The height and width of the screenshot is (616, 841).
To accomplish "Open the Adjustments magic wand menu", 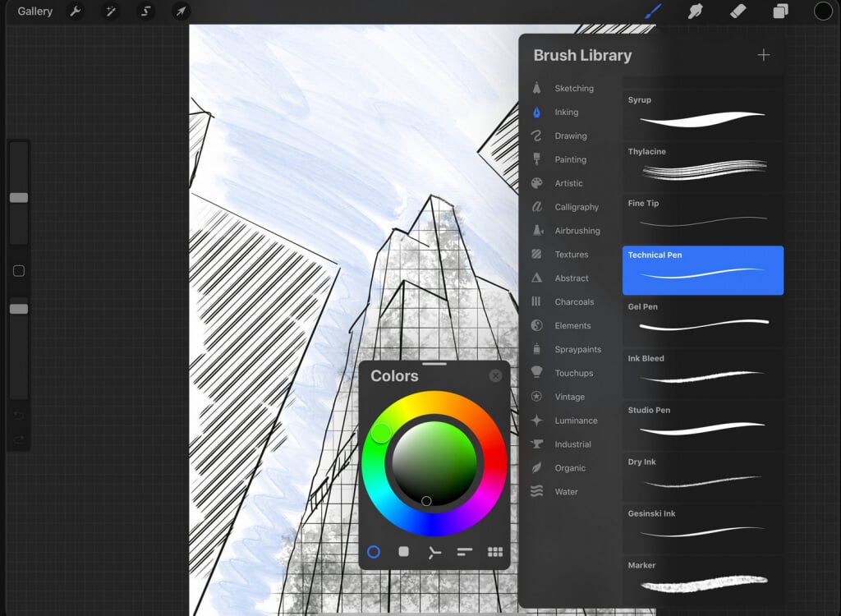I will pyautogui.click(x=111, y=11).
